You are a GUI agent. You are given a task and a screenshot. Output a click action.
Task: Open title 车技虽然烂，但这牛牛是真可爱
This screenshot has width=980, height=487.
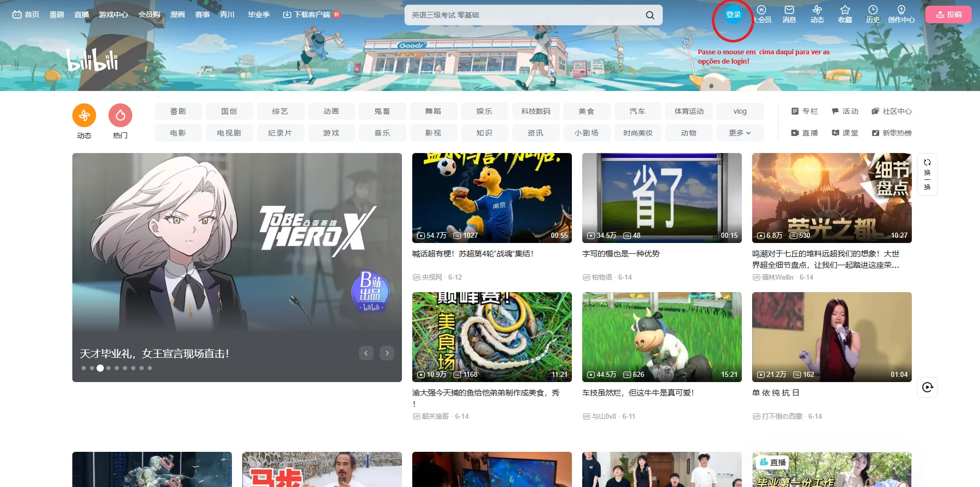pos(638,393)
